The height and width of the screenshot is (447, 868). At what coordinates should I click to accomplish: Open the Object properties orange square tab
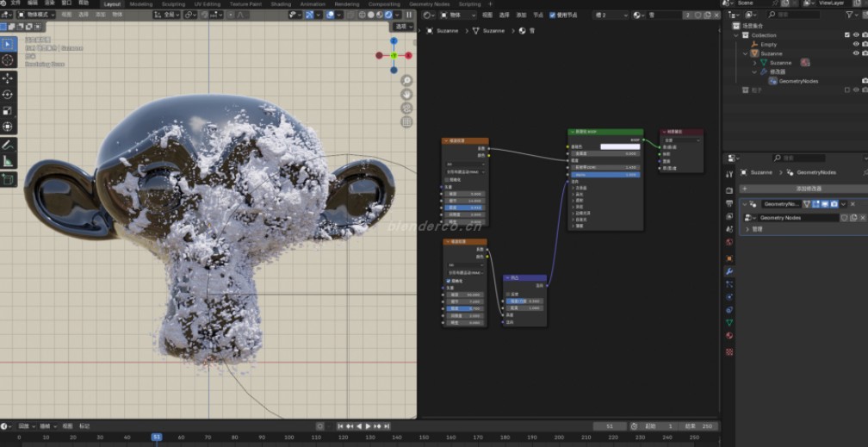tap(729, 258)
